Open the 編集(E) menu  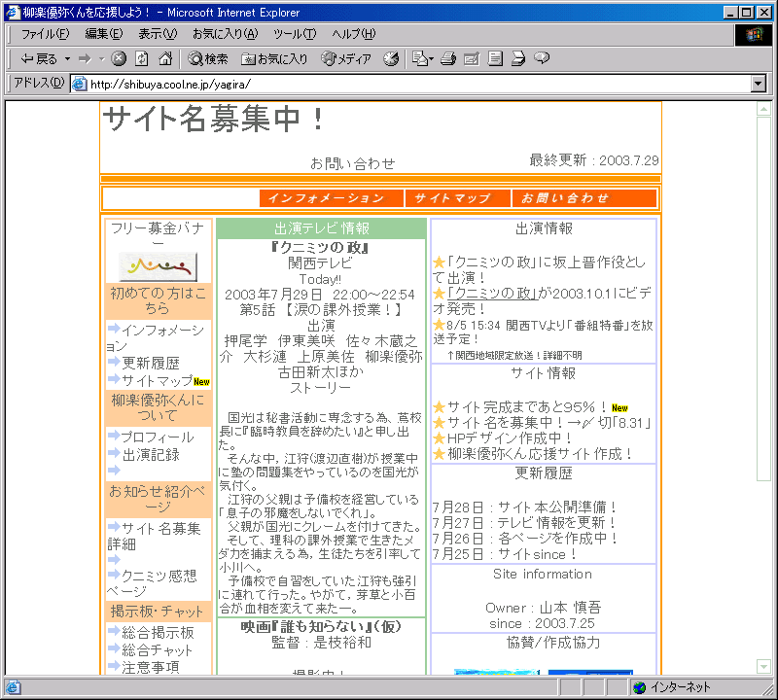pos(104,34)
